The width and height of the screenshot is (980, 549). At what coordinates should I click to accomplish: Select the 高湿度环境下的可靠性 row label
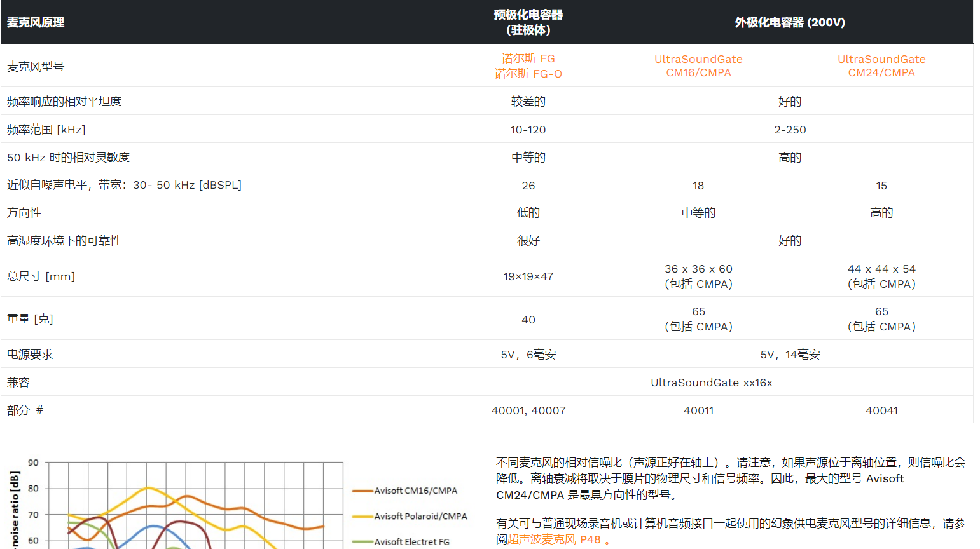pyautogui.click(x=64, y=241)
